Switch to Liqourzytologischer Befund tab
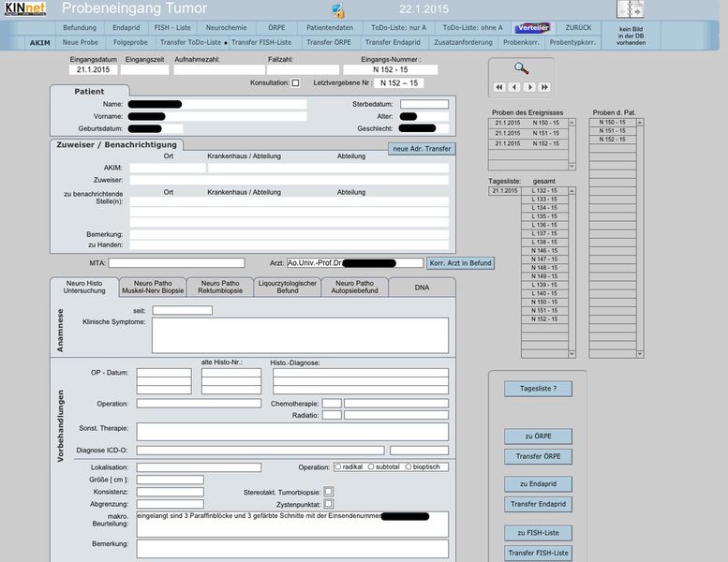This screenshot has width=728, height=562. tap(288, 287)
